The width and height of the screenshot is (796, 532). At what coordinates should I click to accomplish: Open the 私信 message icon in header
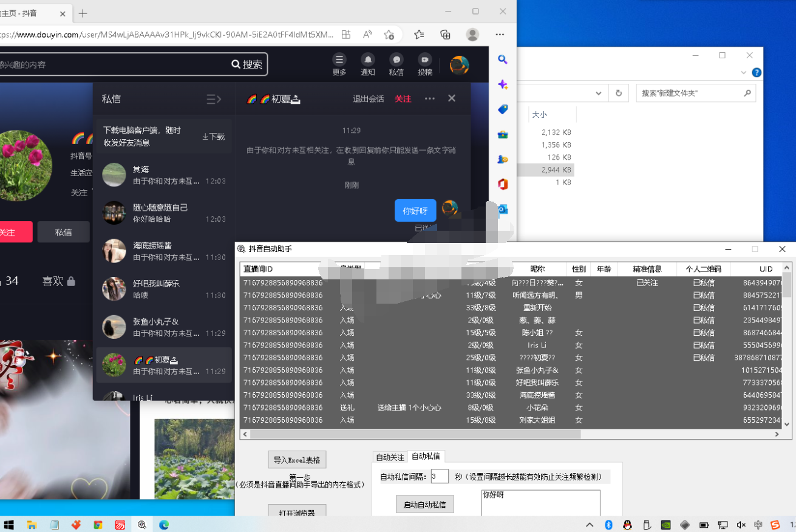(396, 60)
